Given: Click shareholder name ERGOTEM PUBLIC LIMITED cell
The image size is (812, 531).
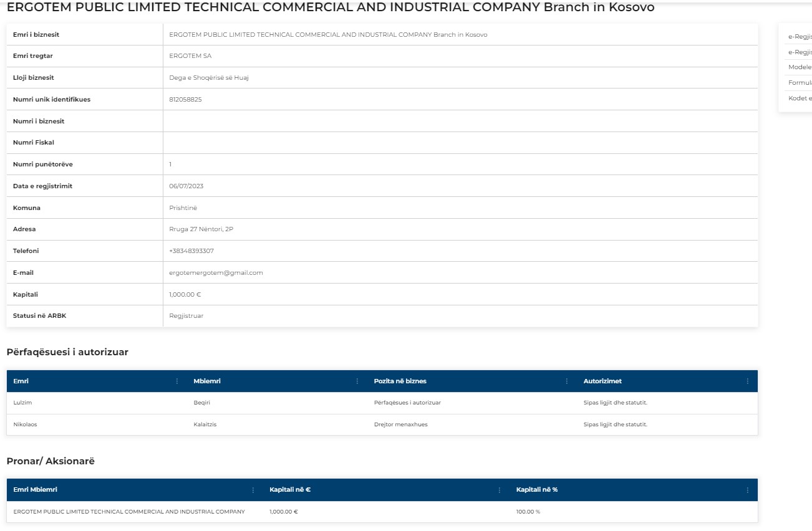Looking at the screenshot, I should pyautogui.click(x=129, y=512).
